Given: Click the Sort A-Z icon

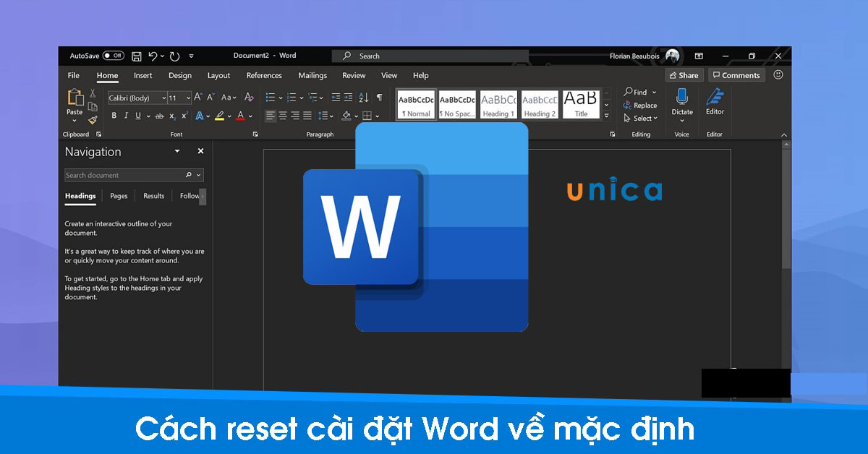Looking at the screenshot, I should point(363,98).
